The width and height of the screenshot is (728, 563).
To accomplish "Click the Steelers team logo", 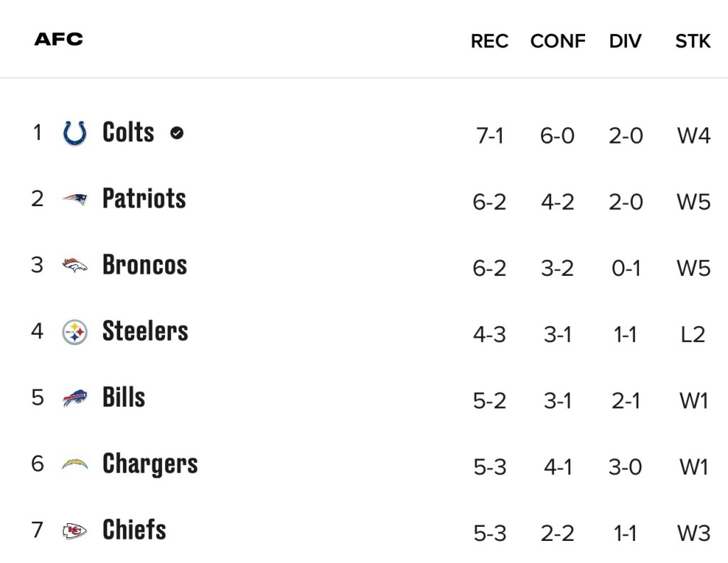I will [75, 332].
